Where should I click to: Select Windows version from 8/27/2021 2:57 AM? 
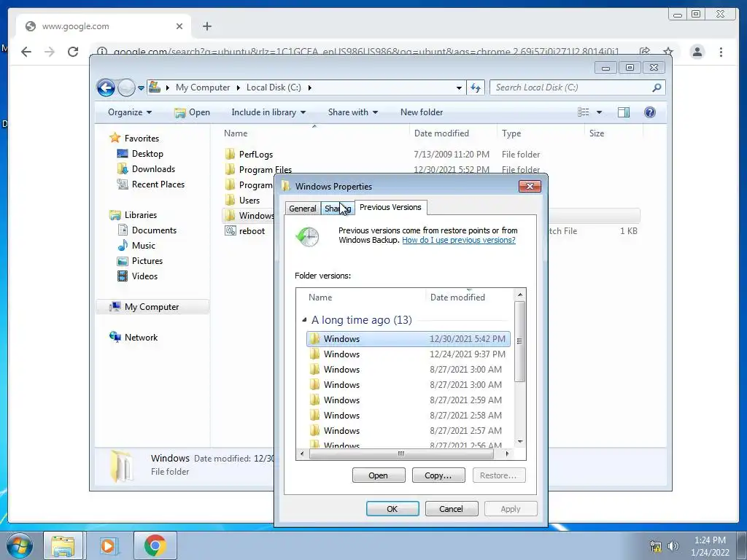(409, 430)
